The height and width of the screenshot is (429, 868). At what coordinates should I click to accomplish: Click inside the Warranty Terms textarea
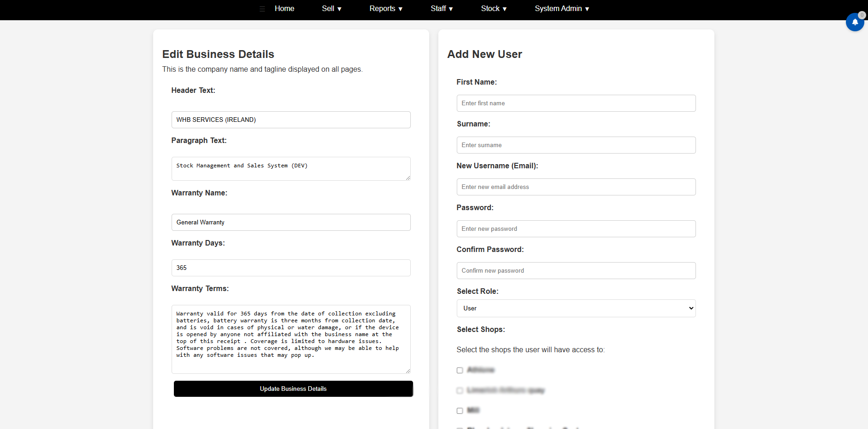[x=291, y=339]
